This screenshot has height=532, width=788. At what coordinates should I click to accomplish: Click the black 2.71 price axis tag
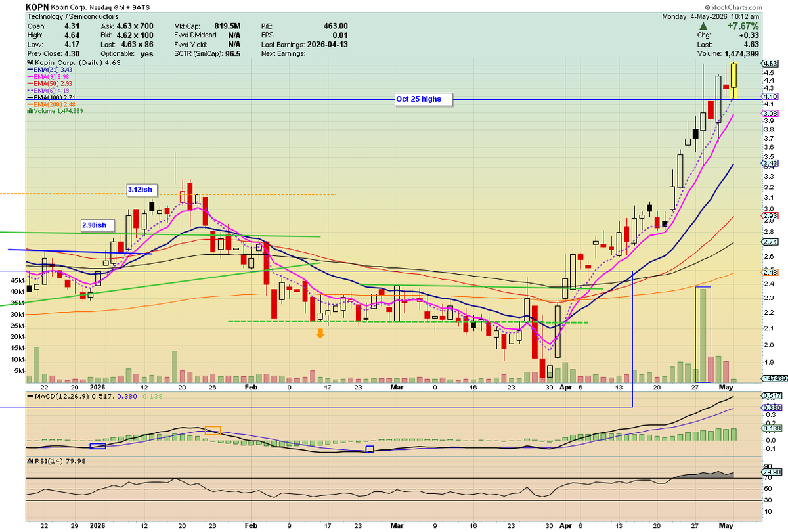(x=770, y=242)
